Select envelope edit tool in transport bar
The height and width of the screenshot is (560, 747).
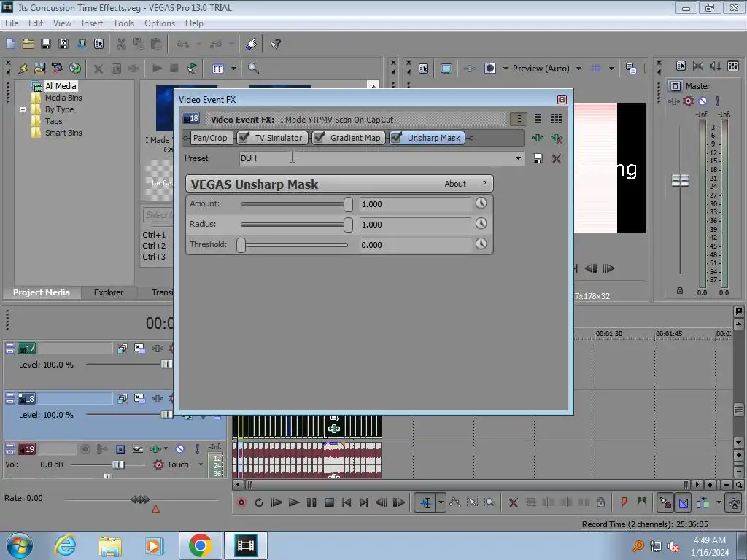click(x=455, y=502)
